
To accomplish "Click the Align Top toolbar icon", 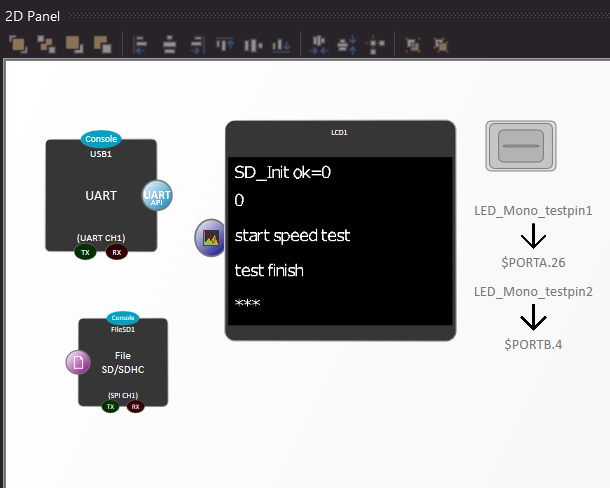I will tap(225, 44).
